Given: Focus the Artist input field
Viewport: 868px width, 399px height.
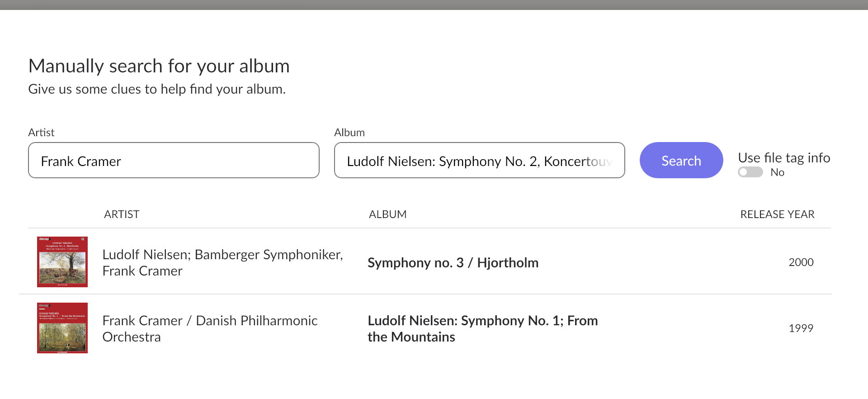Looking at the screenshot, I should click(x=174, y=160).
